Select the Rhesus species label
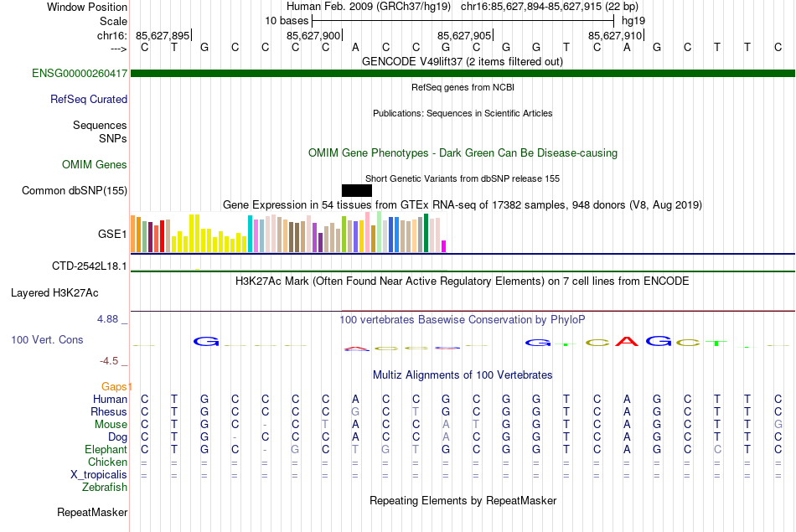Screen dimensions: 796x532 109,411
